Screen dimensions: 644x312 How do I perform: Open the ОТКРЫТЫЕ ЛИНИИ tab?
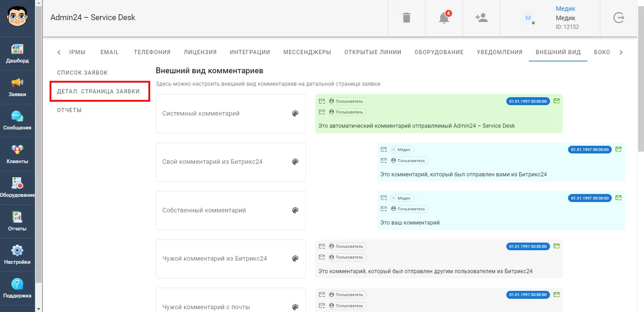(x=373, y=52)
